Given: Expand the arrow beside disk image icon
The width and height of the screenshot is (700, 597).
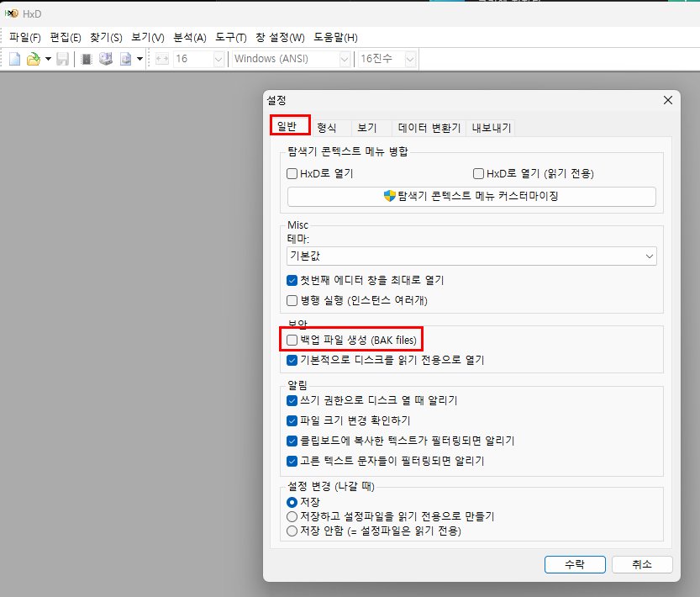Looking at the screenshot, I should tap(139, 59).
